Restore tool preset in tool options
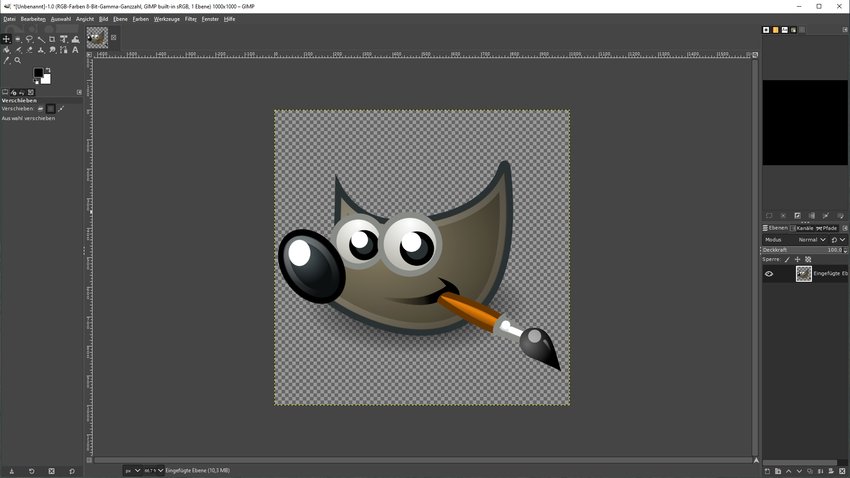The image size is (850, 478). [x=31, y=471]
